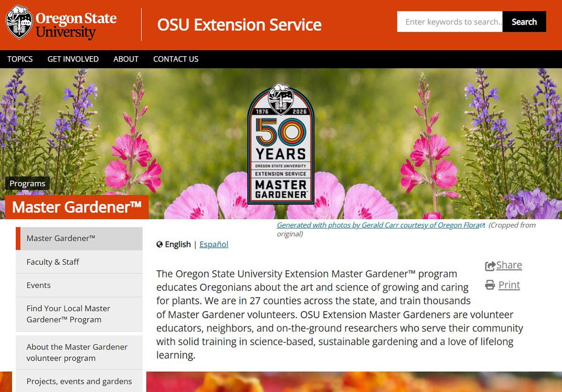Viewport: 562px width, 392px height.
Task: Open Find Your Local Master Gardener Program
Action: (x=79, y=314)
